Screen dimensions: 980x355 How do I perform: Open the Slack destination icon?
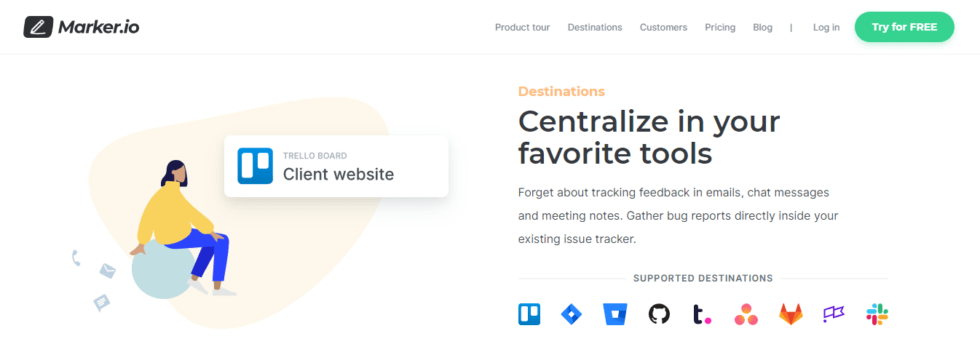click(877, 314)
